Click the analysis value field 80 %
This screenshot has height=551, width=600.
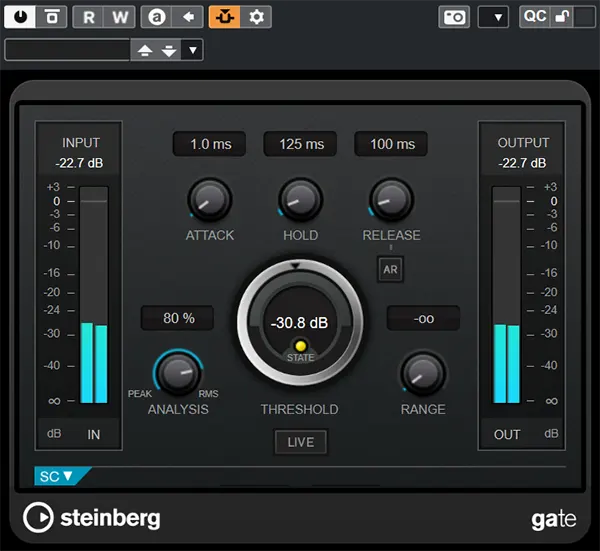point(178,318)
